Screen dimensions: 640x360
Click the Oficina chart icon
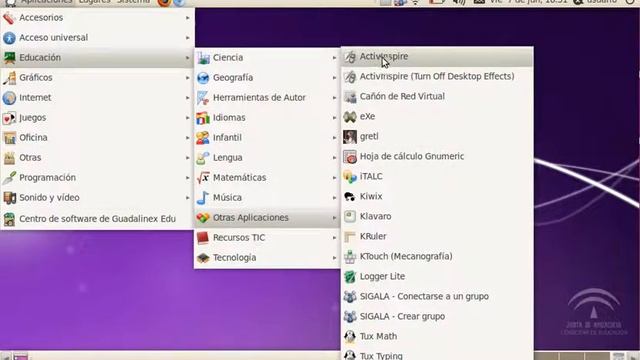tap(9, 138)
